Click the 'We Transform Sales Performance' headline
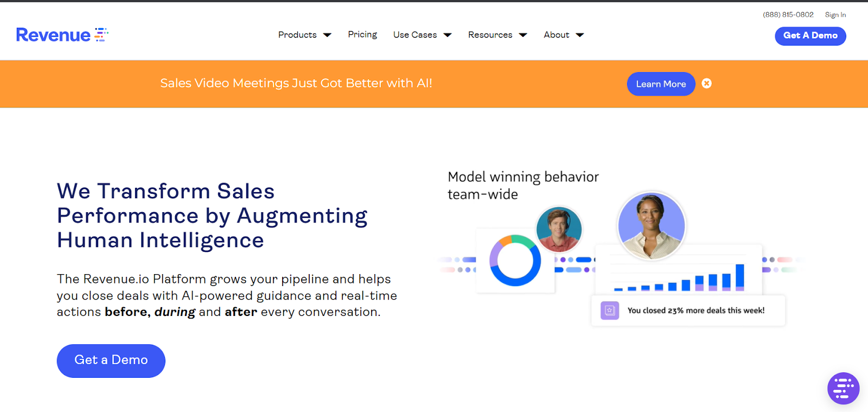This screenshot has width=868, height=412. pos(212,215)
